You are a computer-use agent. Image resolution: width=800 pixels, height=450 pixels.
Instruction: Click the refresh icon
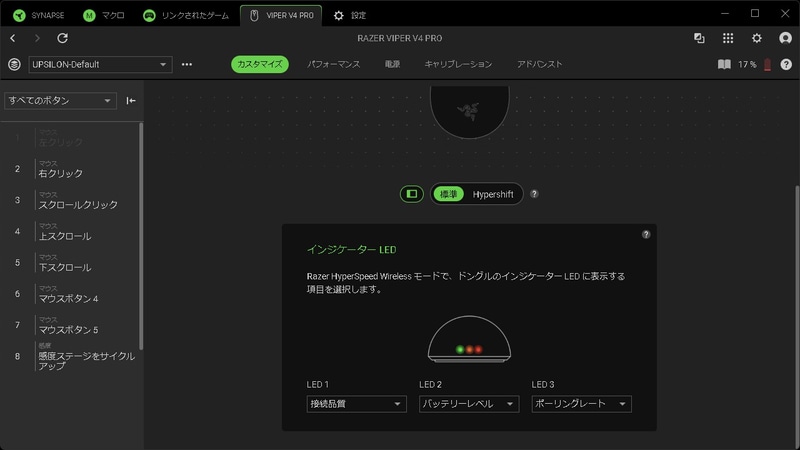coord(62,38)
